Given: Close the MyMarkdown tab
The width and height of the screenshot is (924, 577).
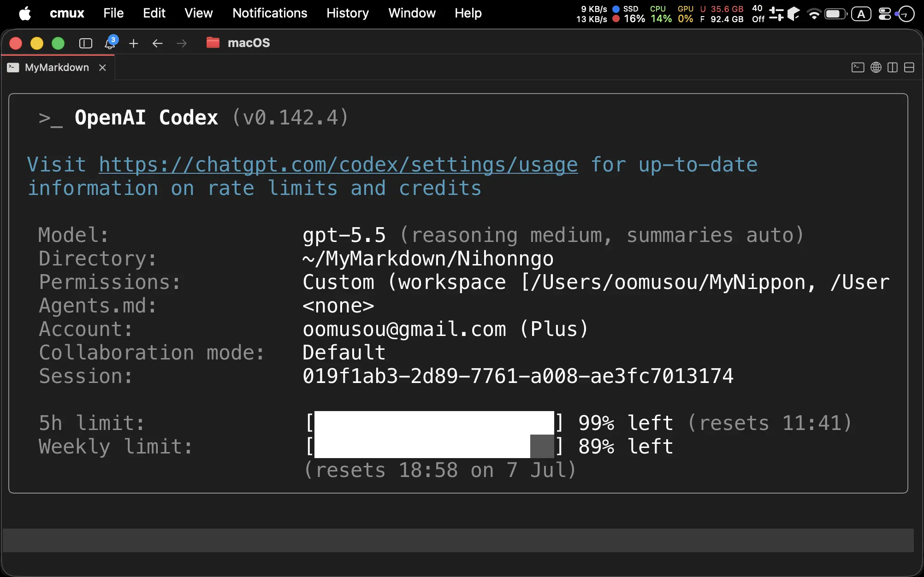Looking at the screenshot, I should pyautogui.click(x=102, y=68).
